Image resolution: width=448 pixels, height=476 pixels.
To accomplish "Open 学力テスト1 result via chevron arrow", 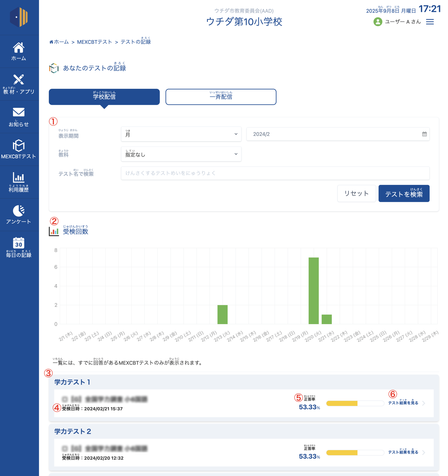I will (x=424, y=403).
